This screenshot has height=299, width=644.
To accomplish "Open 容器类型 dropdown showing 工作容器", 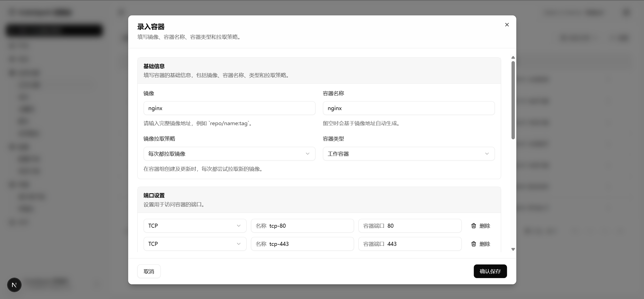I will [409, 154].
